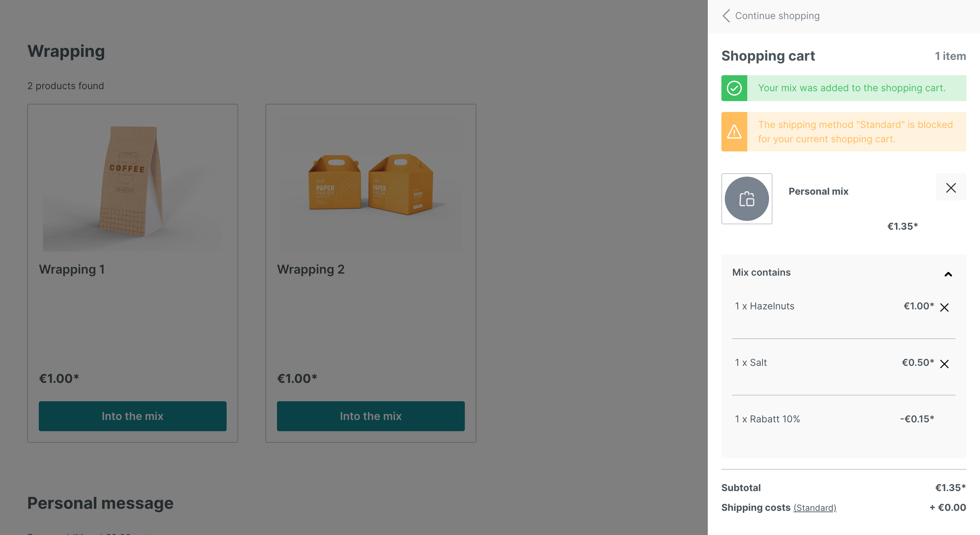Click the back chevron for continue shopping
The height and width of the screenshot is (535, 980).
[726, 15]
